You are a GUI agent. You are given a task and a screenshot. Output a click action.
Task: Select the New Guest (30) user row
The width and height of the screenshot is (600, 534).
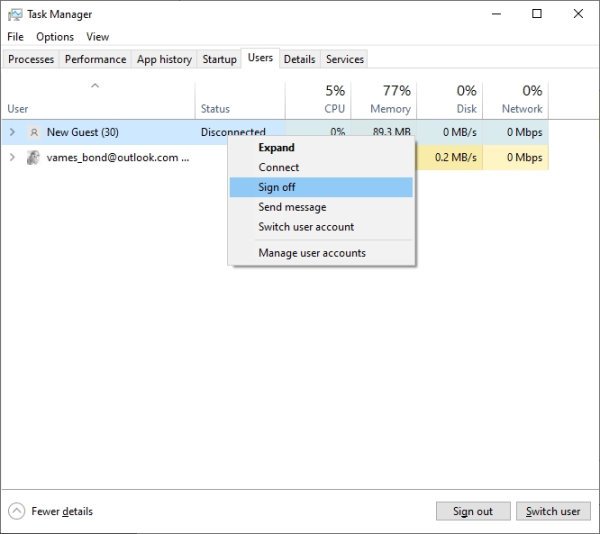click(x=275, y=132)
